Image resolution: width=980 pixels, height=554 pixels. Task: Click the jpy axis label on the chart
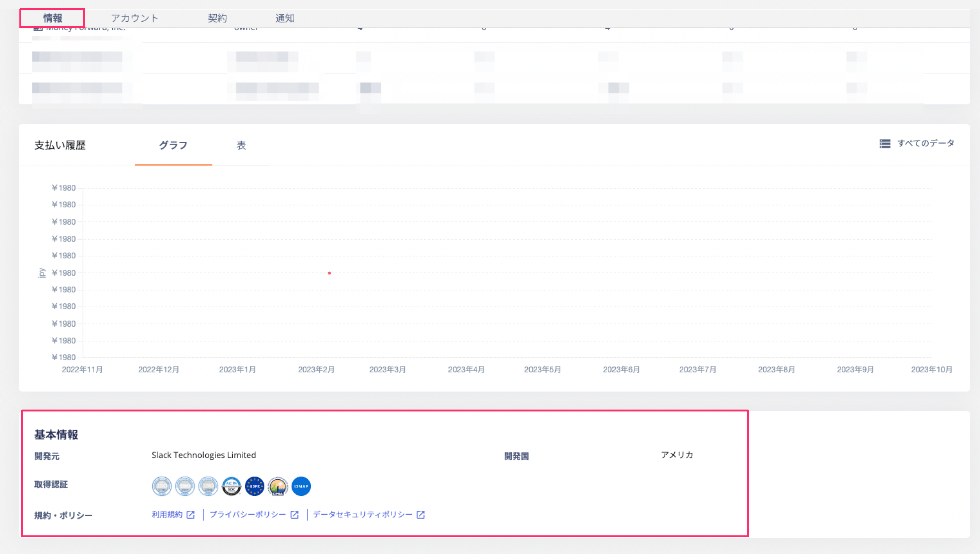coord(42,273)
